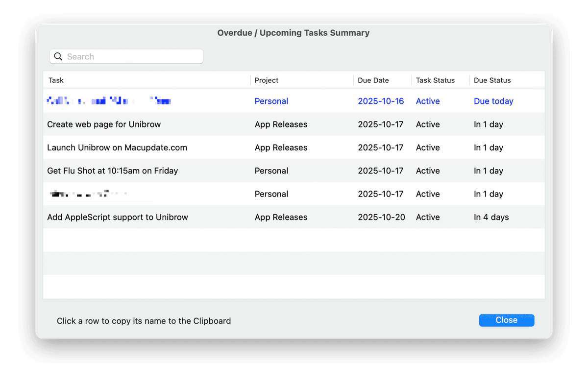Select the 'Launch Unibrow on Macupdate.com' task

coord(117,147)
